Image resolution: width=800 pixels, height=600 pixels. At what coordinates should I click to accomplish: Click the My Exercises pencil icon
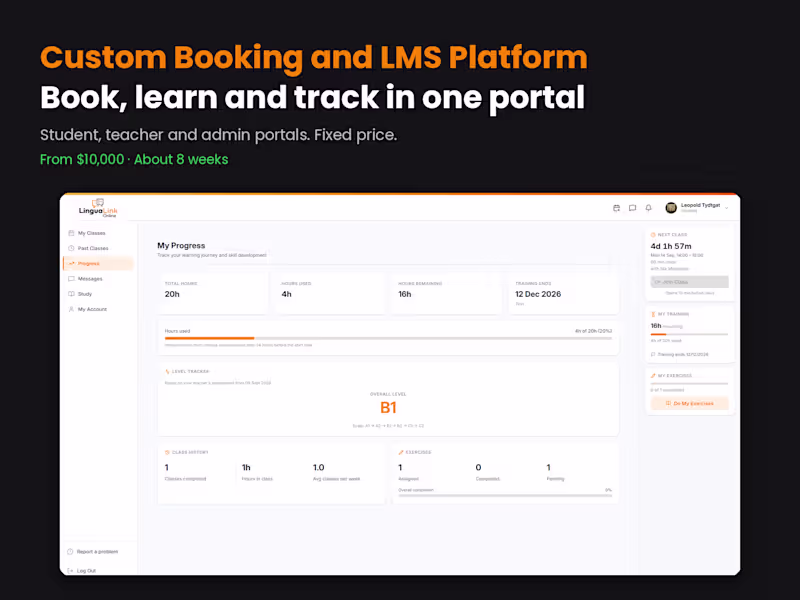[653, 376]
